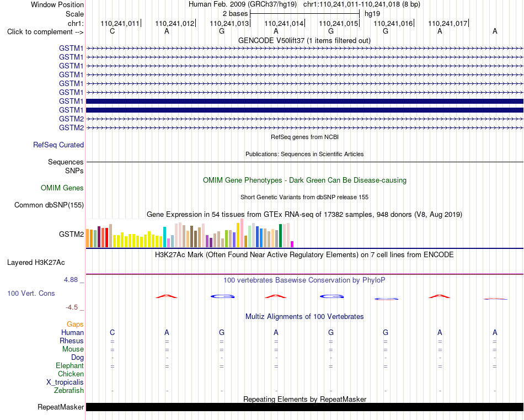Select the black RepeatMasker element bar

(x=305, y=407)
